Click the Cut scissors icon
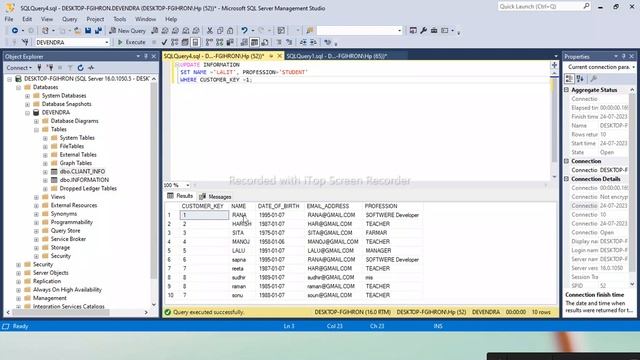The image size is (640, 360). (x=209, y=31)
